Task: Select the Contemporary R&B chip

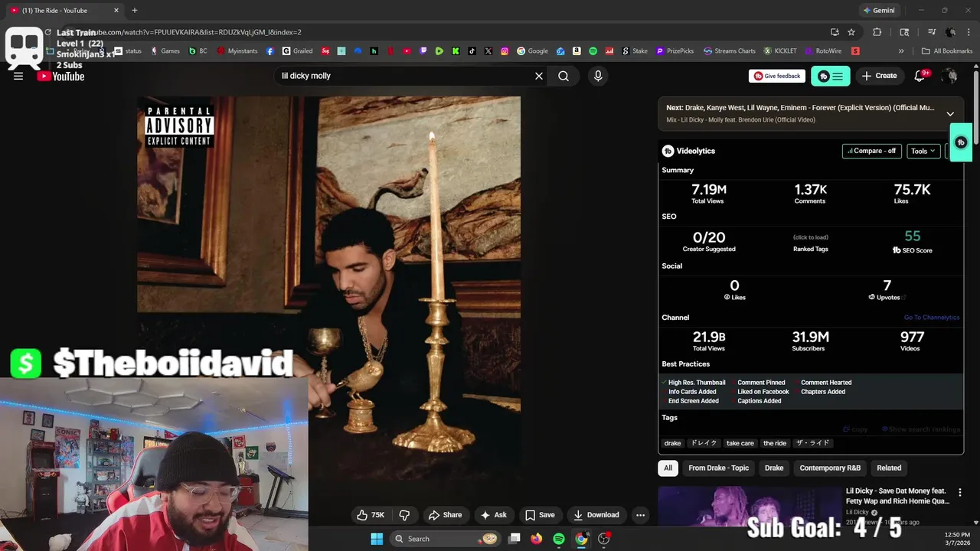Action: [x=830, y=468]
